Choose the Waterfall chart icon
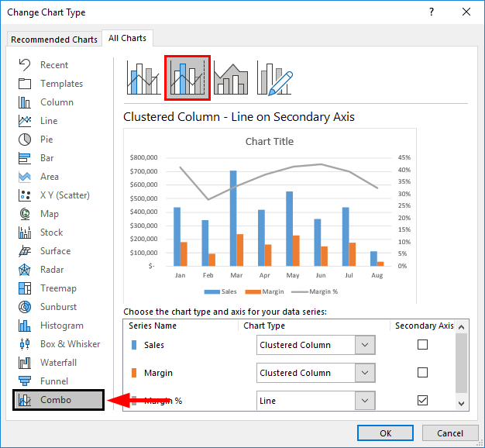Image resolution: width=485 pixels, height=448 pixels. point(25,363)
